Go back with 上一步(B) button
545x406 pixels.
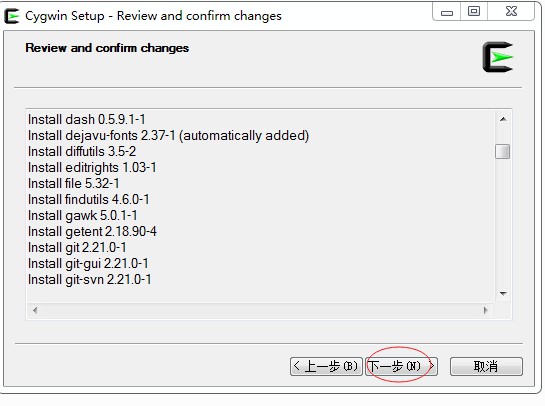click(x=326, y=366)
